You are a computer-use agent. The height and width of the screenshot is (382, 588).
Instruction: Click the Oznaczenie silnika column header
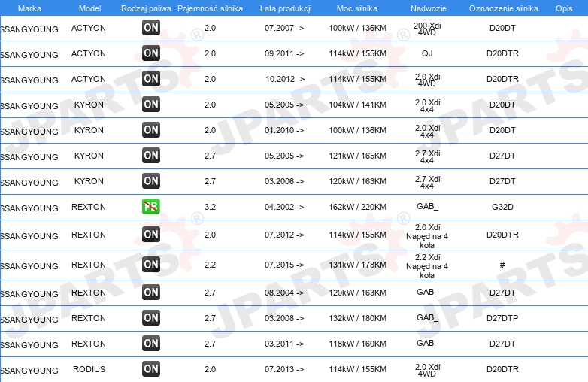pos(504,8)
